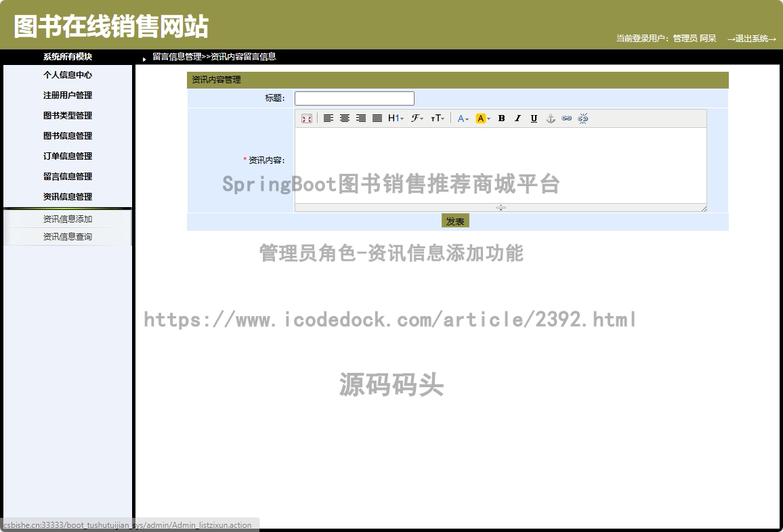Click the 留言信息管理>>资讯内容留言信息 breadcrumb

click(214, 57)
